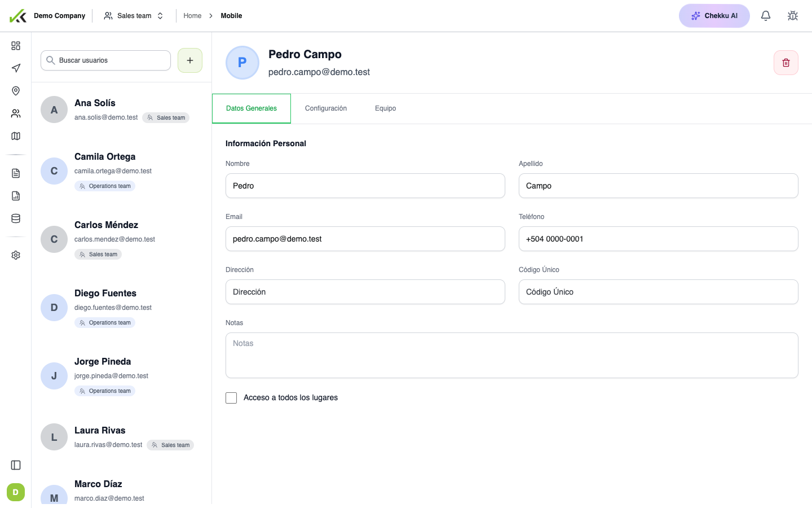Click the Teléfono input field
Image resolution: width=812 pixels, height=508 pixels.
659,239
